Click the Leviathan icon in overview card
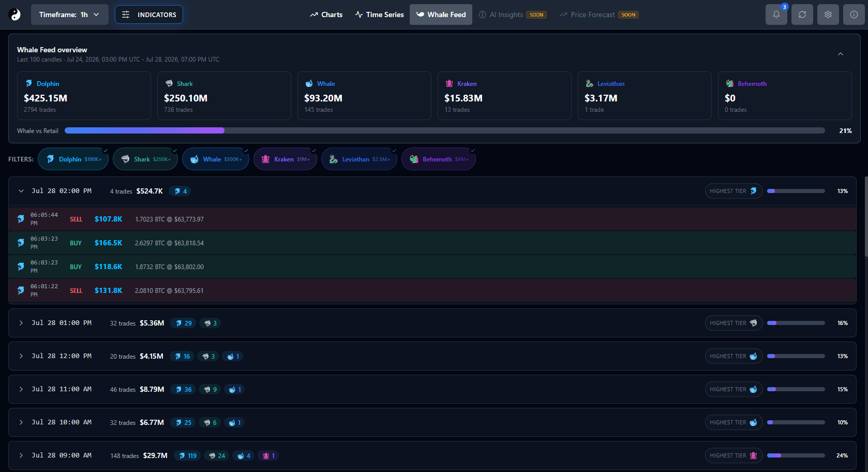868x472 pixels. coord(590,83)
